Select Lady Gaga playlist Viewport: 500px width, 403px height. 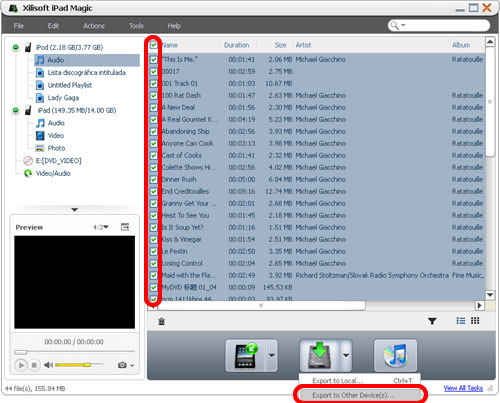click(x=58, y=98)
